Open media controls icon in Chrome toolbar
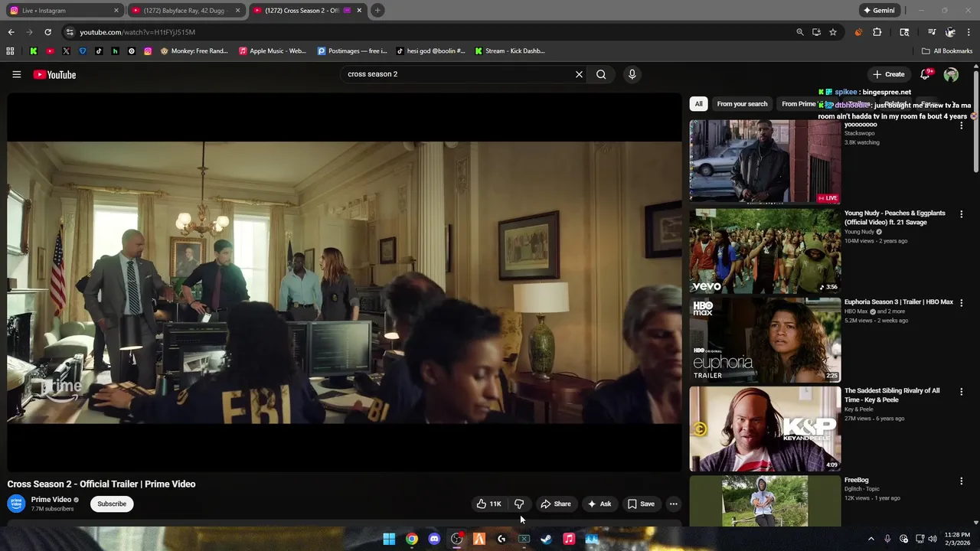 point(932,32)
